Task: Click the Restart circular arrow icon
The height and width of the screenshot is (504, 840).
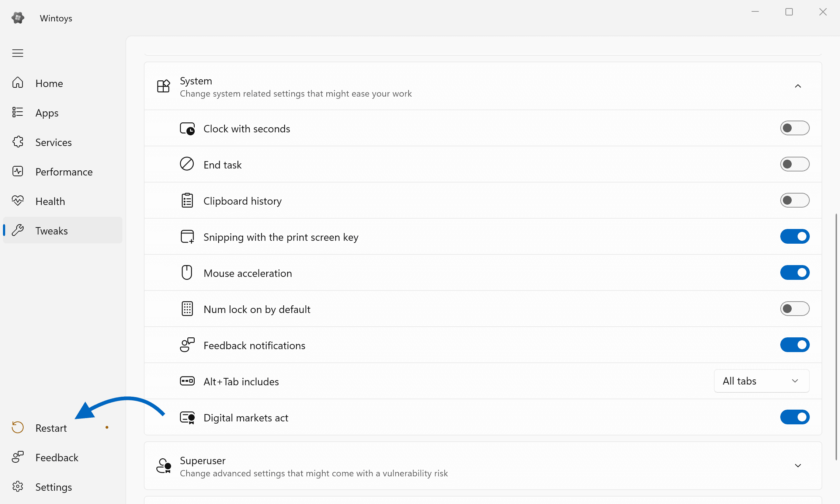Action: click(x=18, y=427)
